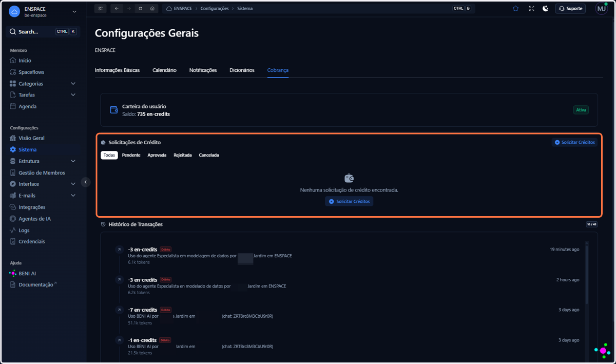Filter credit requests by Todas
This screenshot has height=364, width=616.
pos(109,155)
